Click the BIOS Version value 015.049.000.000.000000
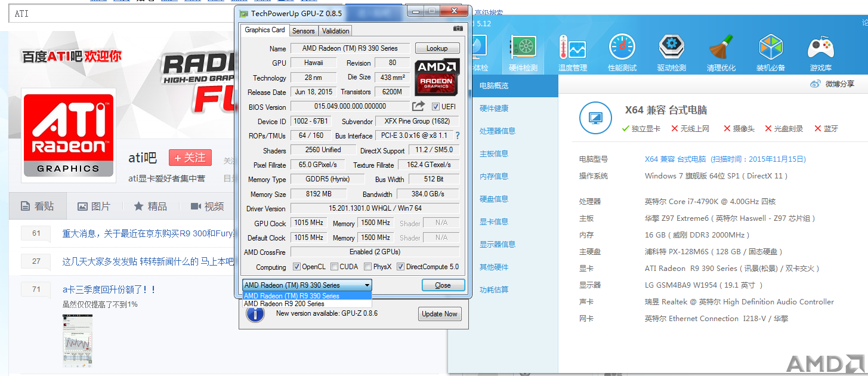 coord(350,106)
